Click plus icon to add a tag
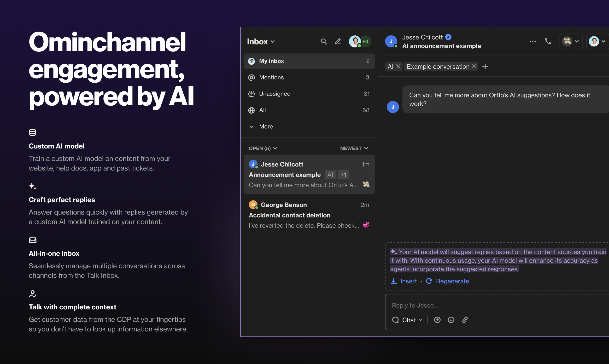The width and height of the screenshot is (609, 364). pos(485,67)
